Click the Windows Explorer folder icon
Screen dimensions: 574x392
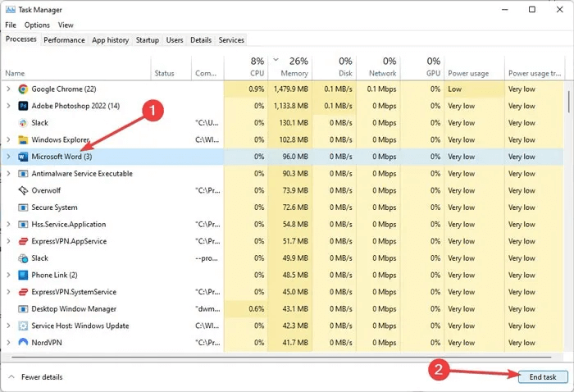(x=23, y=139)
